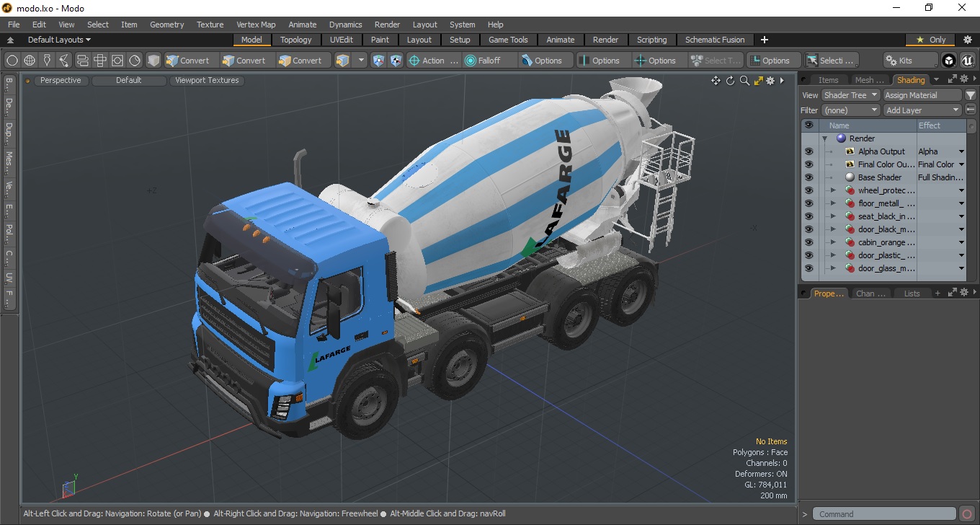980x525 pixels.
Task: Hide the door_black_m material
Action: point(808,229)
